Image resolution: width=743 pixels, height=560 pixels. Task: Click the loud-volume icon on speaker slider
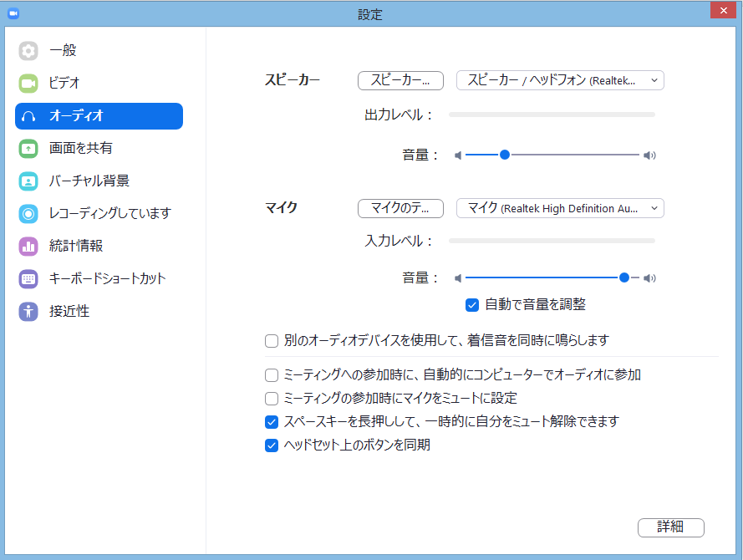649,155
